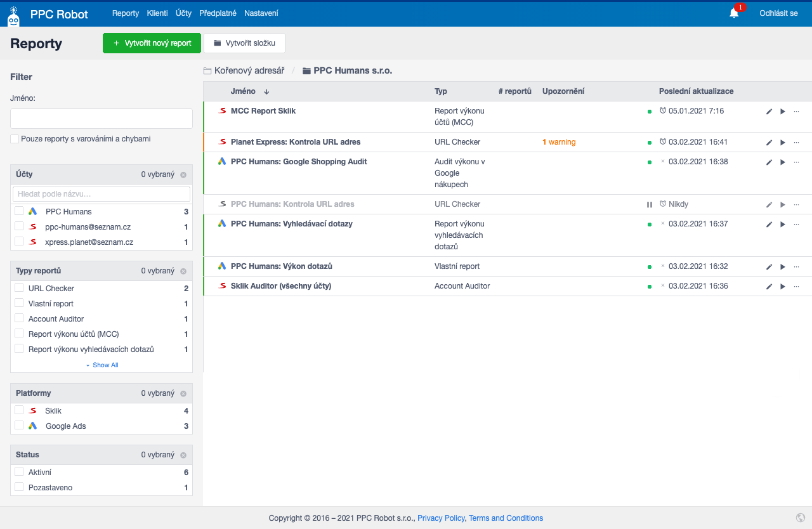
Task: Edit PPC Humans: Výkon dotazů report
Action: point(769,266)
